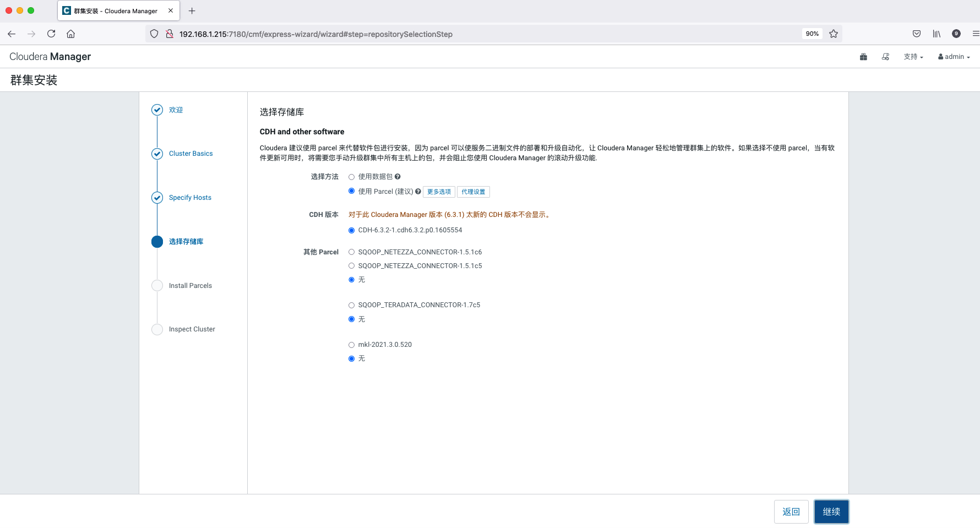Click the CDH and other software heading
980x528 pixels.
pyautogui.click(x=302, y=132)
